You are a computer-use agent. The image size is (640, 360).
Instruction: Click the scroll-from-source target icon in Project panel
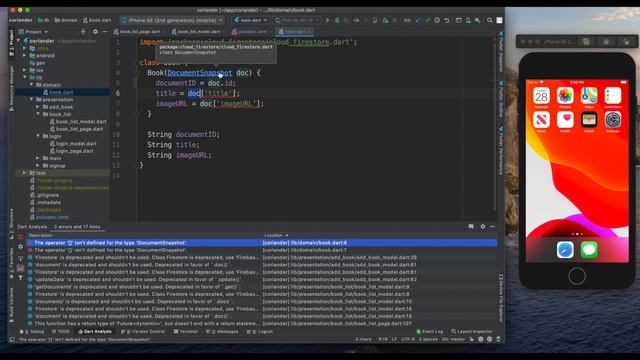[x=83, y=31]
